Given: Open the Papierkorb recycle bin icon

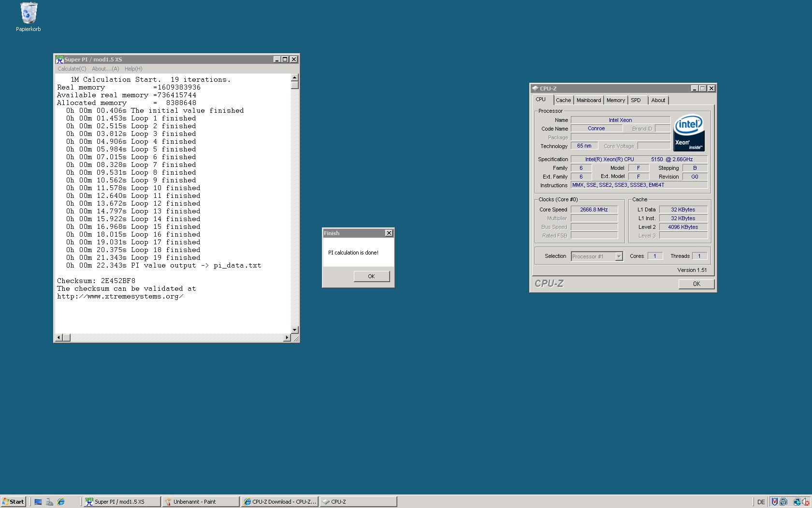Looking at the screenshot, I should [x=28, y=17].
